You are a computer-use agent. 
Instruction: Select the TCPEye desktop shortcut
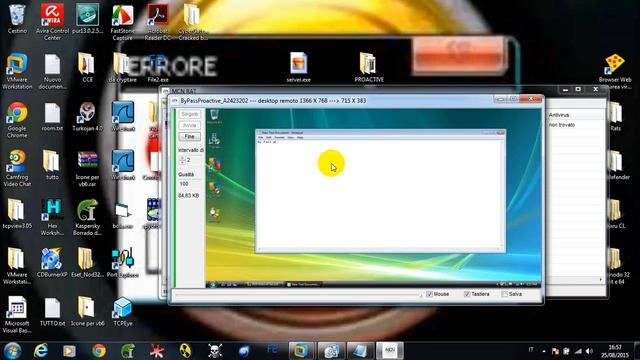[122, 311]
